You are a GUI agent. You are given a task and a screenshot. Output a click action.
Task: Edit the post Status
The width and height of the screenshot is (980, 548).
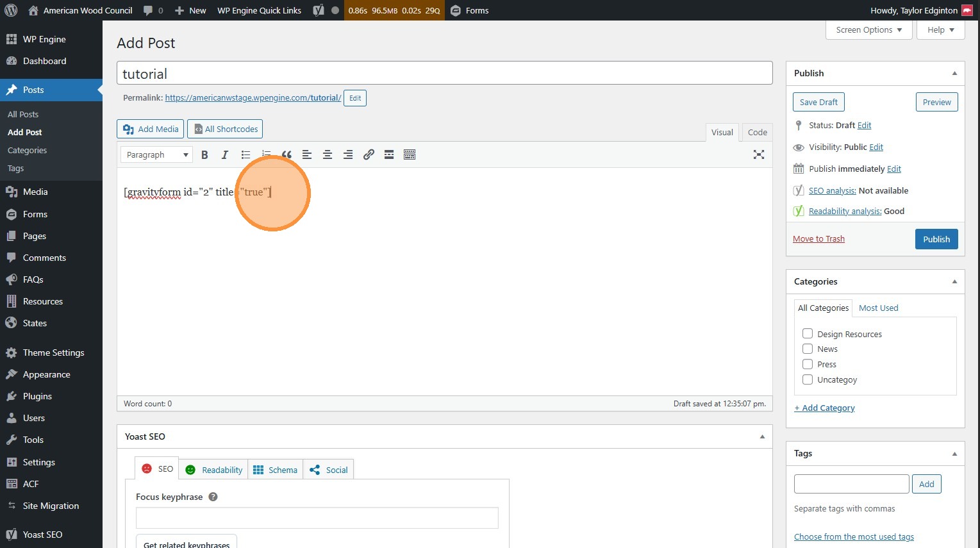click(x=864, y=126)
